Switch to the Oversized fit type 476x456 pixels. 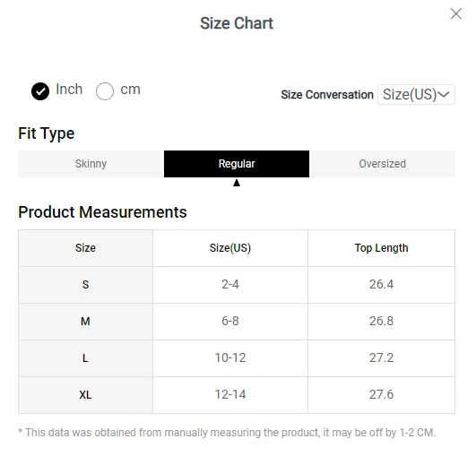(382, 164)
